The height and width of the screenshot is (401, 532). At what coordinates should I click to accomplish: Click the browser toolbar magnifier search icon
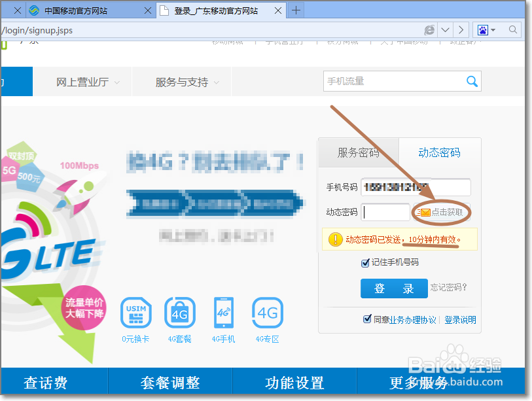513,30
